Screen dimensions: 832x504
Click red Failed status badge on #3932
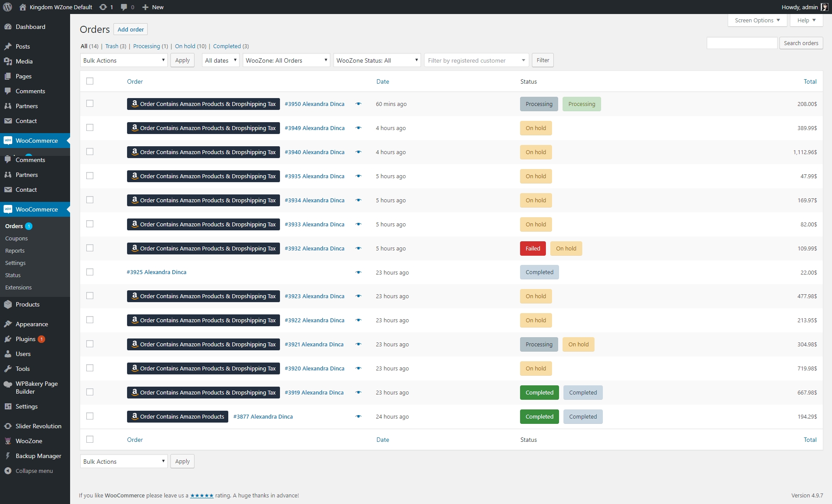click(533, 248)
